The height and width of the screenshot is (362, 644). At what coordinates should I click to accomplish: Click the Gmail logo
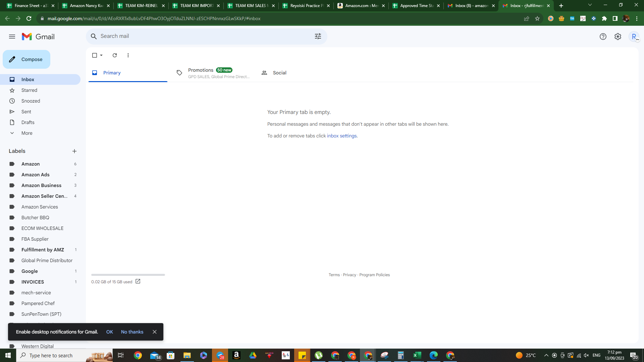click(38, 37)
